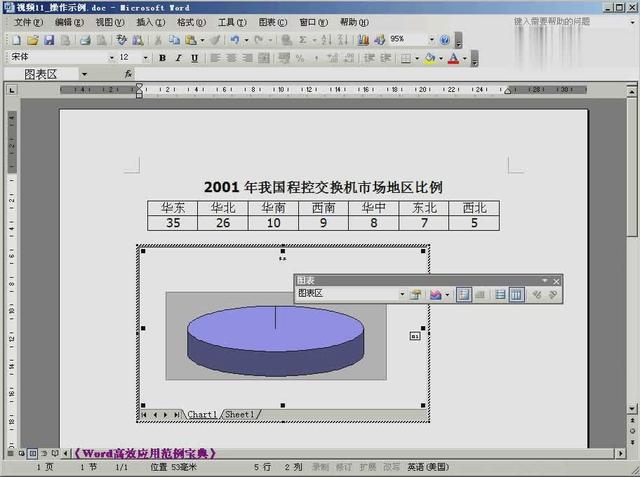Viewport: 640px width, 477px height.
Task: Open Drawing toolbar icon next to zoom box
Action: 379,40
